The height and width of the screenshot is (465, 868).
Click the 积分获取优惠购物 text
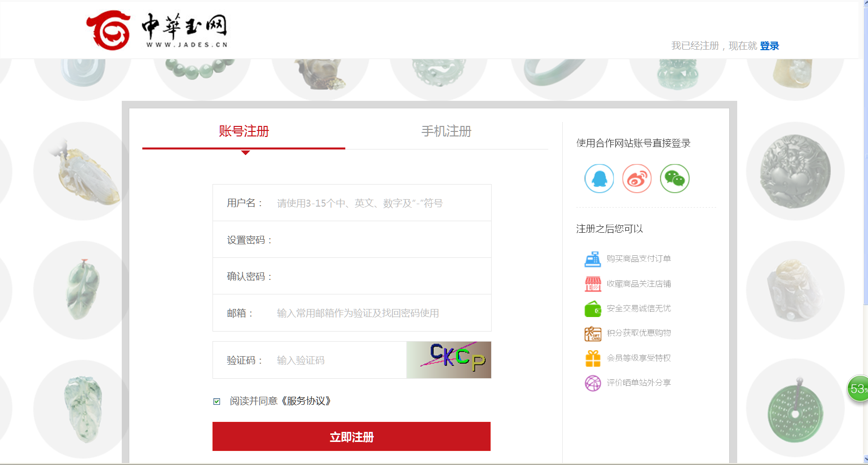tap(639, 333)
